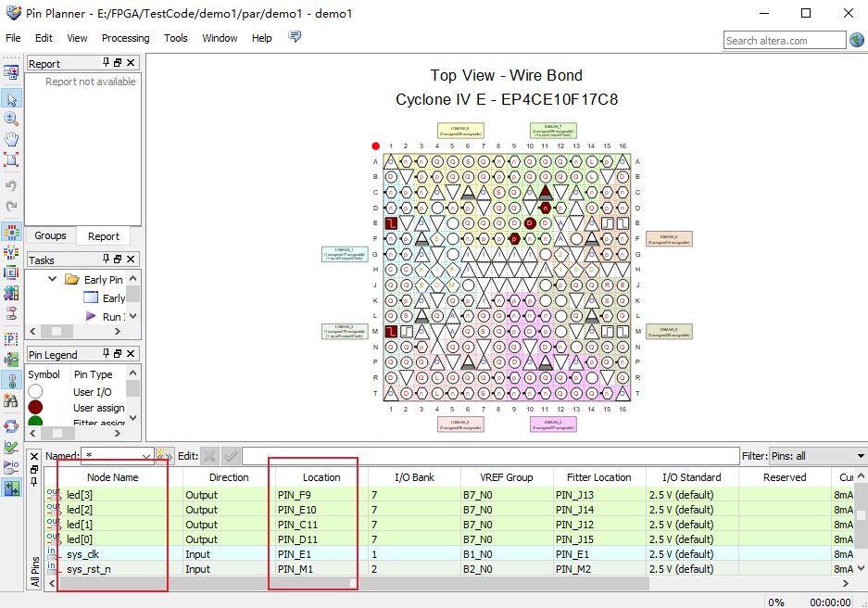868x608 pixels.
Task: Toggle the highlighted green pin-pair icon
Action: tap(12, 380)
